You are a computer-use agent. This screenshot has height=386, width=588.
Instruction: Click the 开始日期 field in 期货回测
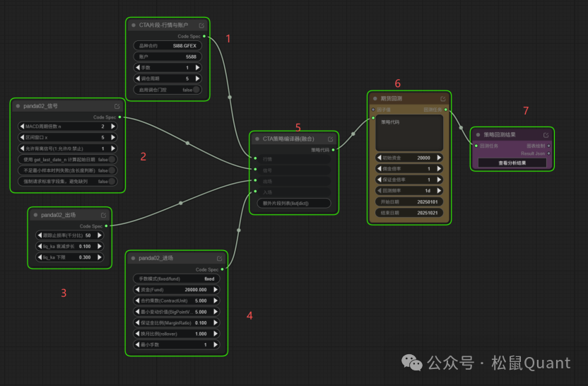(409, 201)
